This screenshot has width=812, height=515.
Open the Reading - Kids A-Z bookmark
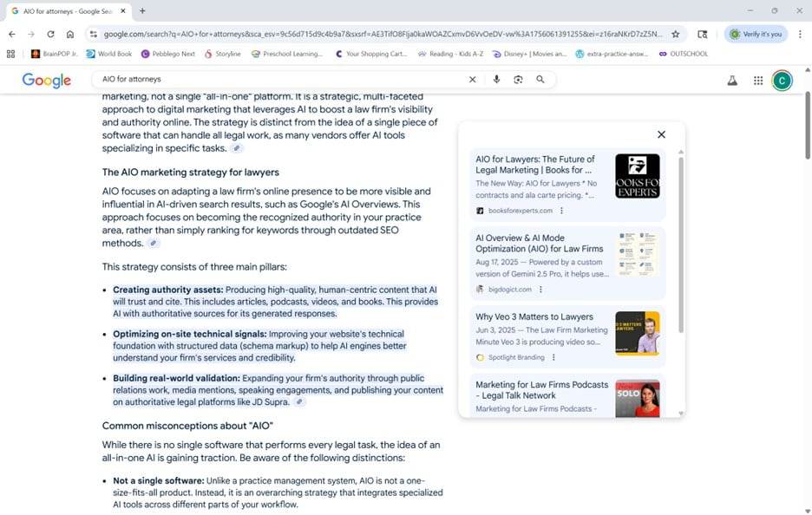(x=450, y=54)
